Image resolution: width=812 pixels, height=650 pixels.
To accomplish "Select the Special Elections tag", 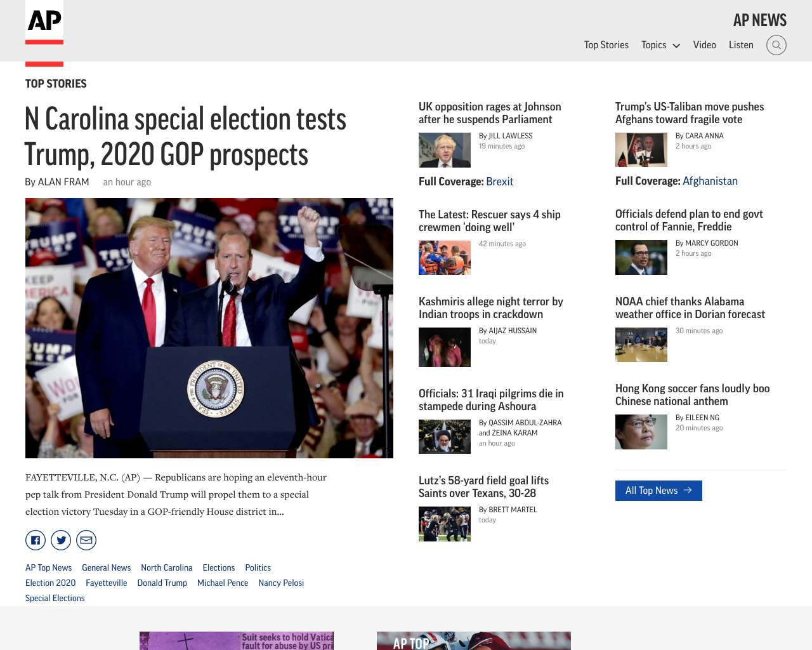I will (x=55, y=598).
